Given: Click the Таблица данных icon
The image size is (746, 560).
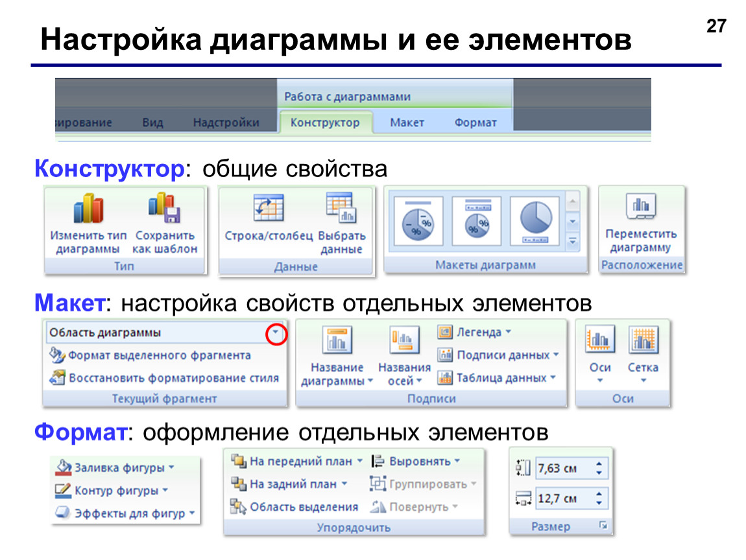Looking at the screenshot, I should 445,377.
